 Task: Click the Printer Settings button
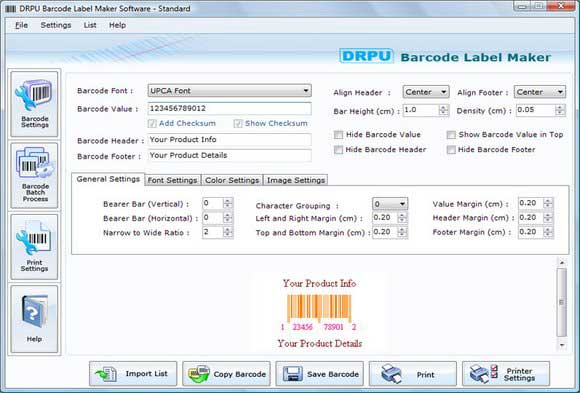pyautogui.click(x=506, y=374)
